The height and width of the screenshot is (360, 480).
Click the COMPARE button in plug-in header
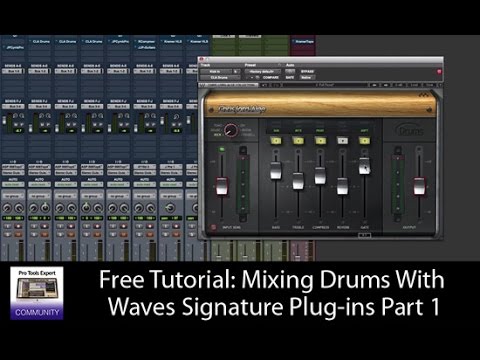[270, 77]
